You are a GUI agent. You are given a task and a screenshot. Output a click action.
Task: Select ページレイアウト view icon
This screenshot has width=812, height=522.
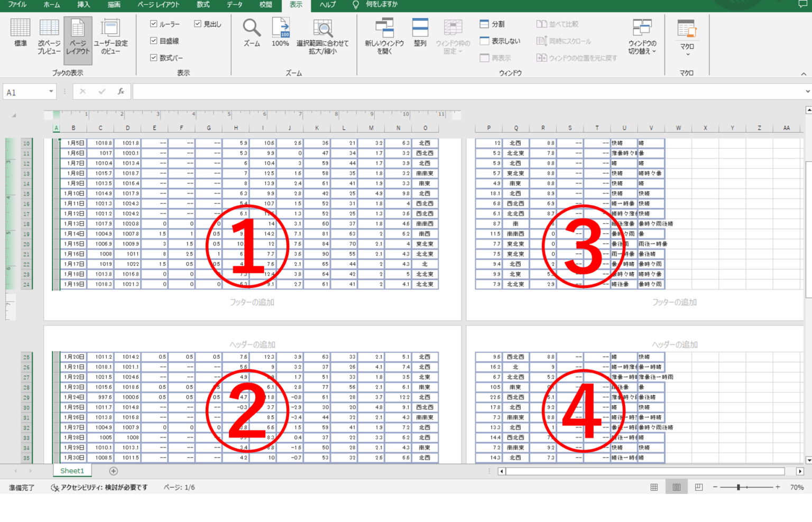(x=78, y=35)
